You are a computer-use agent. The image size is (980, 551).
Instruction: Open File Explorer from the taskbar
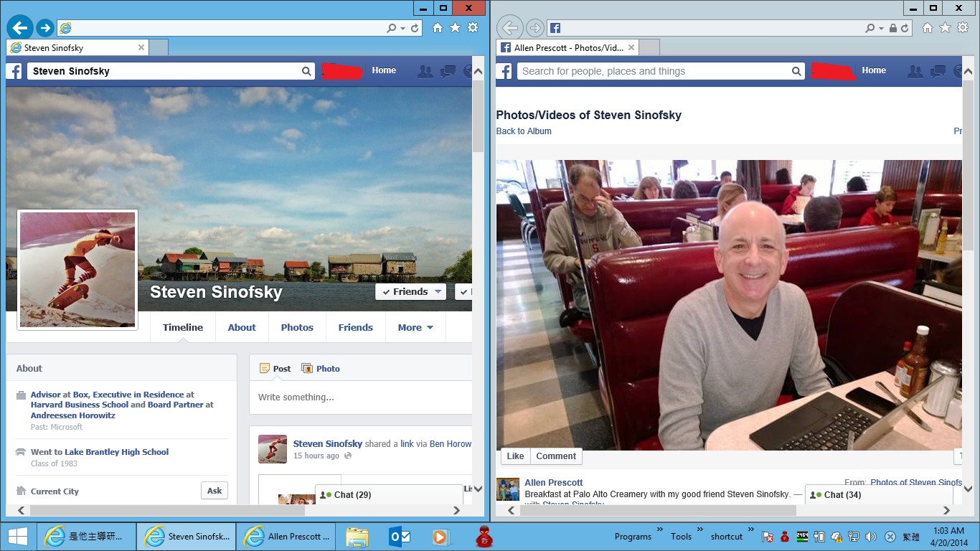tap(357, 537)
